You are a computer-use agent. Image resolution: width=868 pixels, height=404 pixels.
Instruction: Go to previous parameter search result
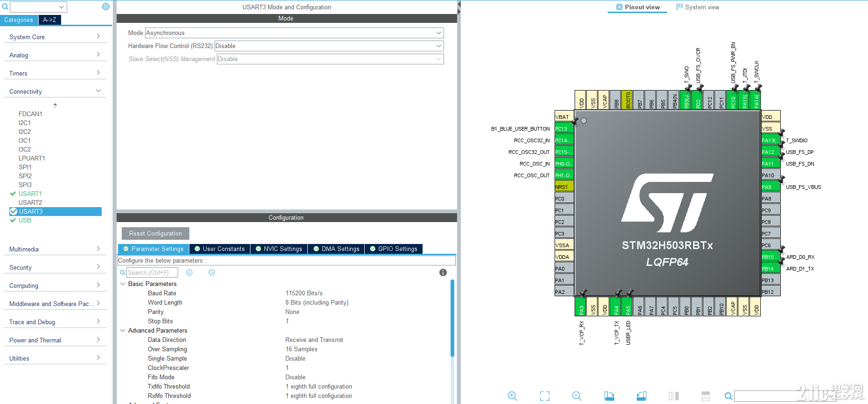[x=189, y=272]
